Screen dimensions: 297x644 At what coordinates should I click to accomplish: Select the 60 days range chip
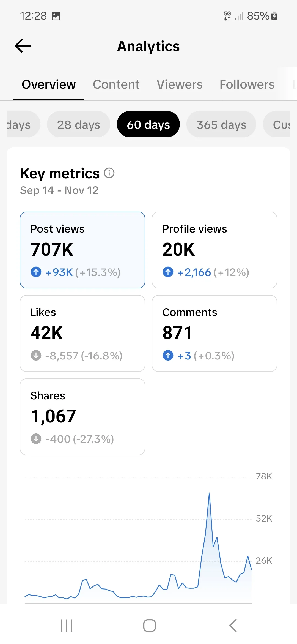coord(148,124)
